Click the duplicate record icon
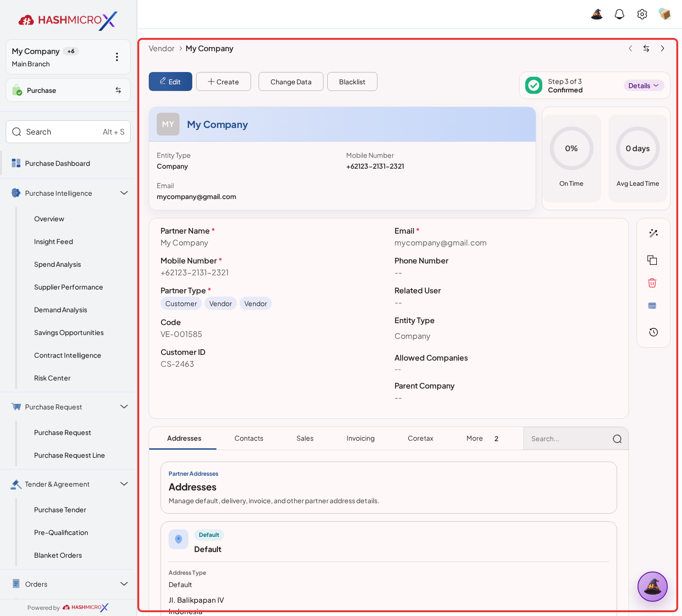The height and width of the screenshot is (616, 682). point(652,260)
